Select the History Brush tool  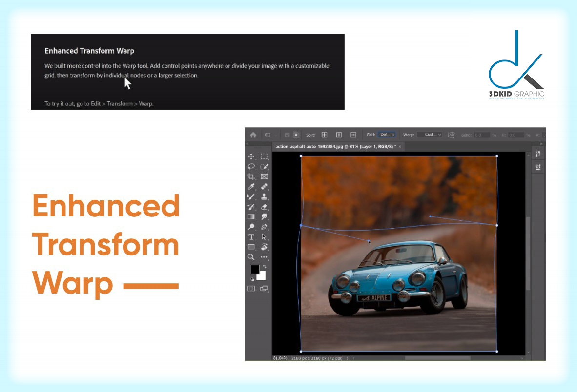coord(251,207)
